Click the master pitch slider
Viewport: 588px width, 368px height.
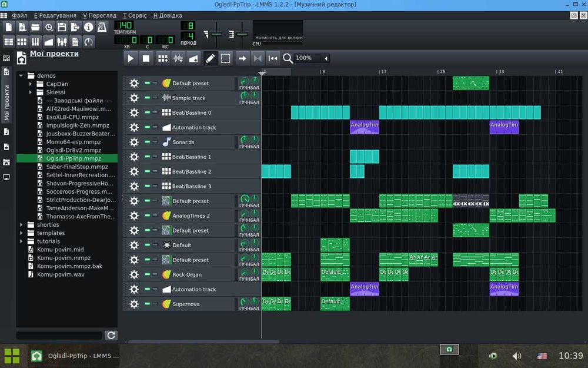(242, 35)
